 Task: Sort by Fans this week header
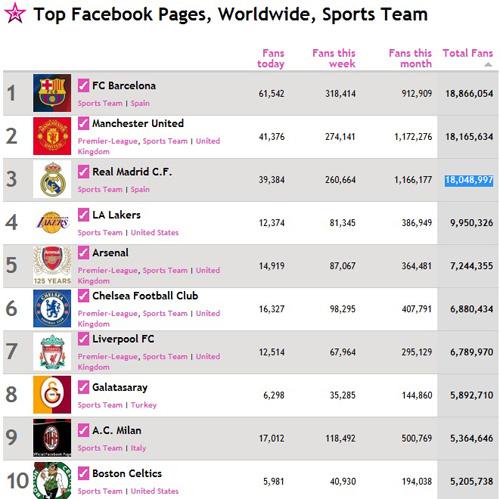pos(334,58)
